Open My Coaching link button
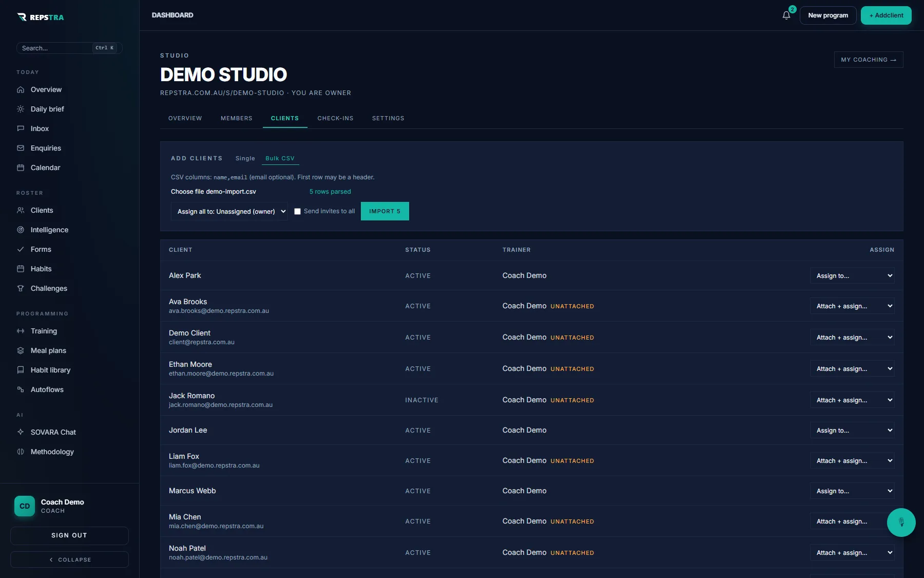The width and height of the screenshot is (924, 578). coord(869,60)
